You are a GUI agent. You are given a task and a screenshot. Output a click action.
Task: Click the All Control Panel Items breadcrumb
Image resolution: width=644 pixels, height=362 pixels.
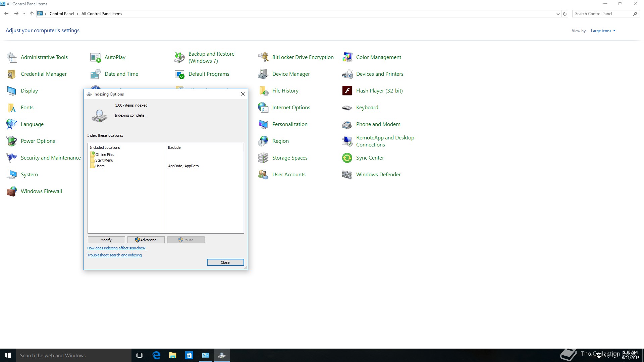[102, 14]
